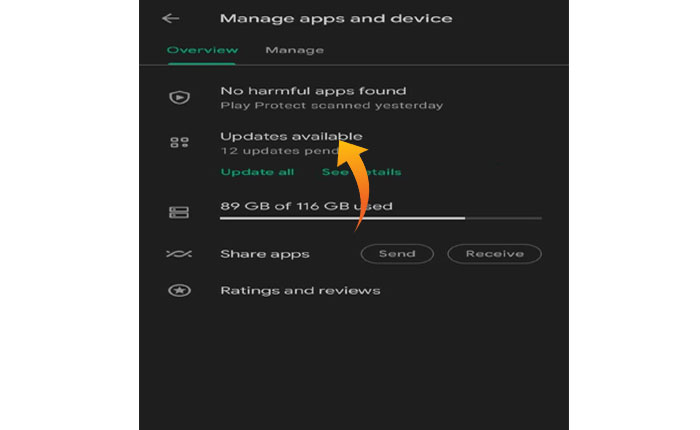The image size is (700, 430).
Task: Tap the back arrow icon
Action: click(171, 18)
